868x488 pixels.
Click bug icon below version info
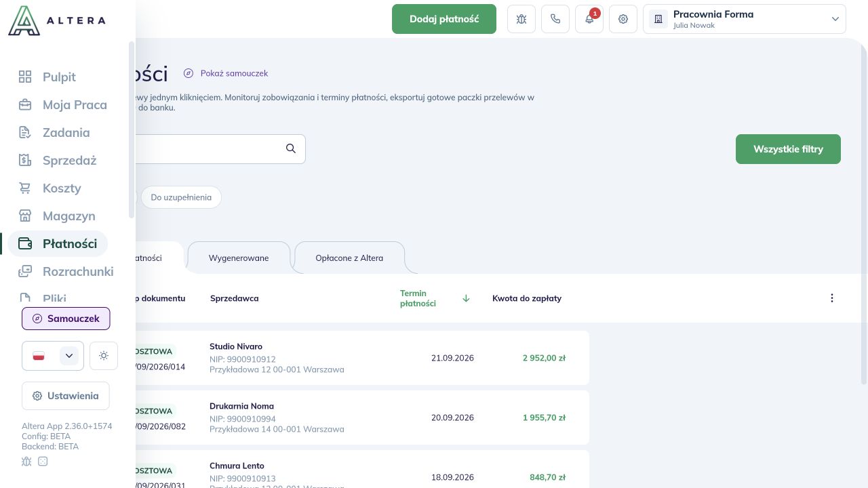tap(26, 462)
